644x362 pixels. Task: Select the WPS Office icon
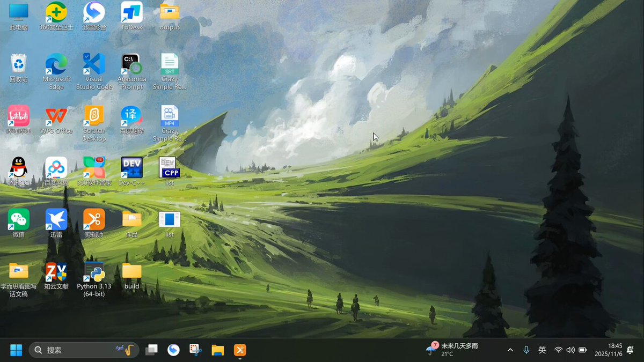56,120
